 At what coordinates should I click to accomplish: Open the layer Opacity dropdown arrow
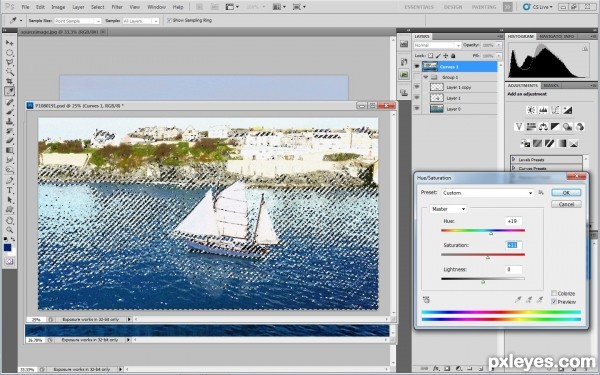coord(499,45)
